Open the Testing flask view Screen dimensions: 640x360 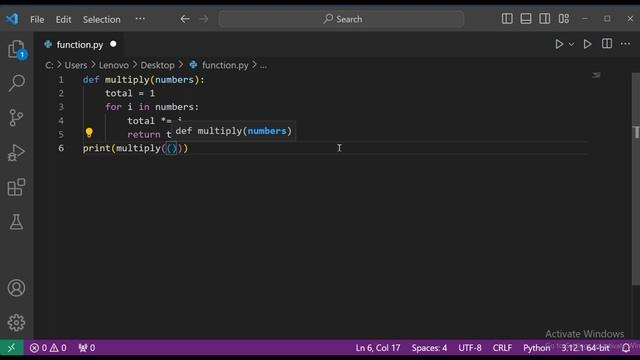[16, 222]
